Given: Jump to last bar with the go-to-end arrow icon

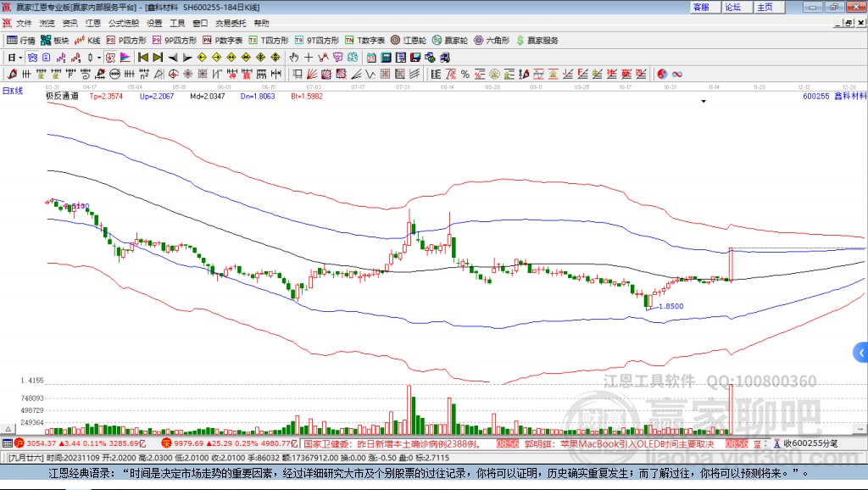Looking at the screenshot, I should pyautogui.click(x=158, y=58).
